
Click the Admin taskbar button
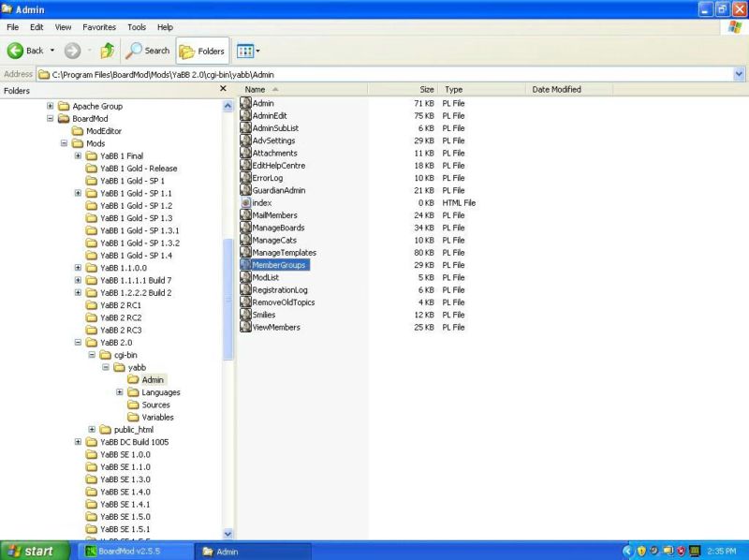pyautogui.click(x=253, y=551)
